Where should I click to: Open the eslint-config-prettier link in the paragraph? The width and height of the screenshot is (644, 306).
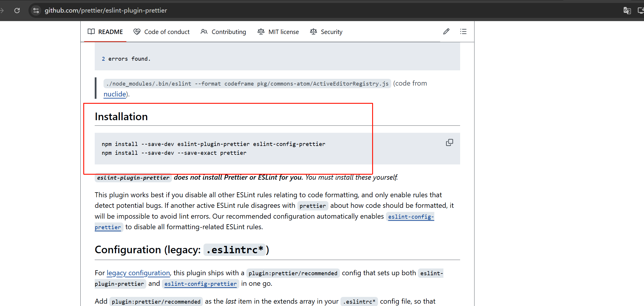[x=411, y=217]
